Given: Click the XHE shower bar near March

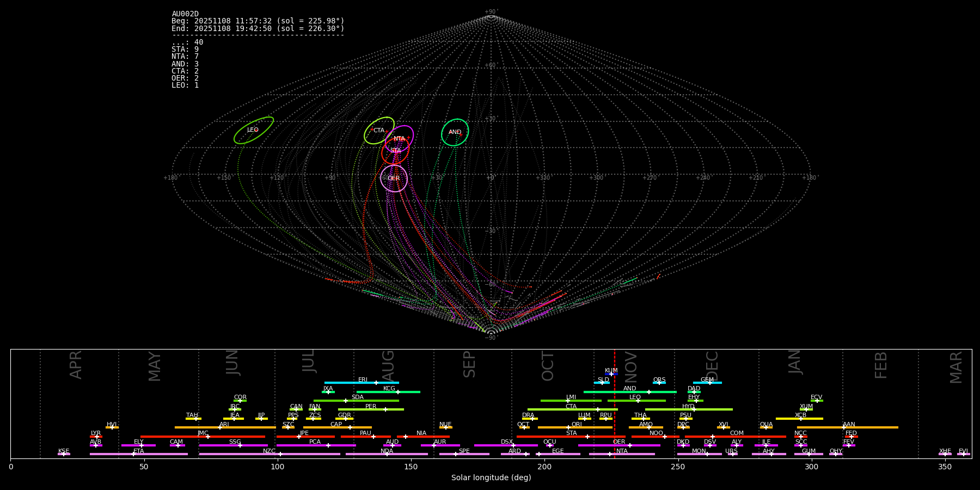Looking at the screenshot, I should (x=945, y=454).
